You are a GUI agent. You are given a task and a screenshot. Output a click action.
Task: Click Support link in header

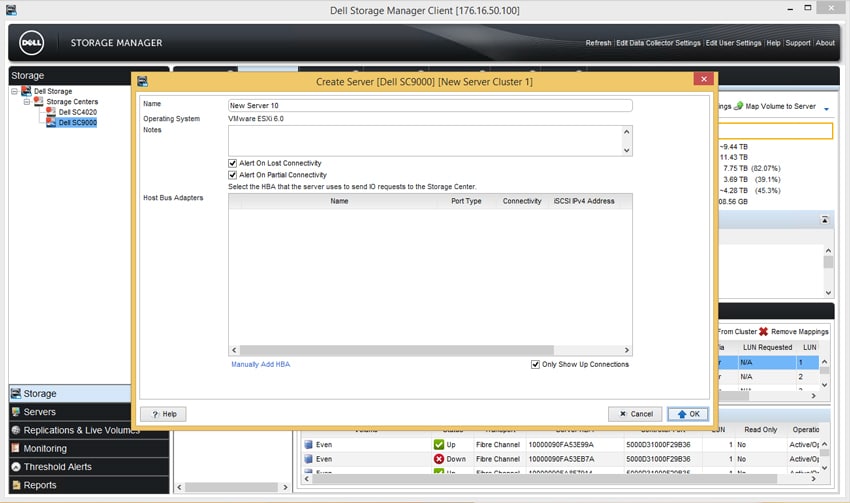797,43
